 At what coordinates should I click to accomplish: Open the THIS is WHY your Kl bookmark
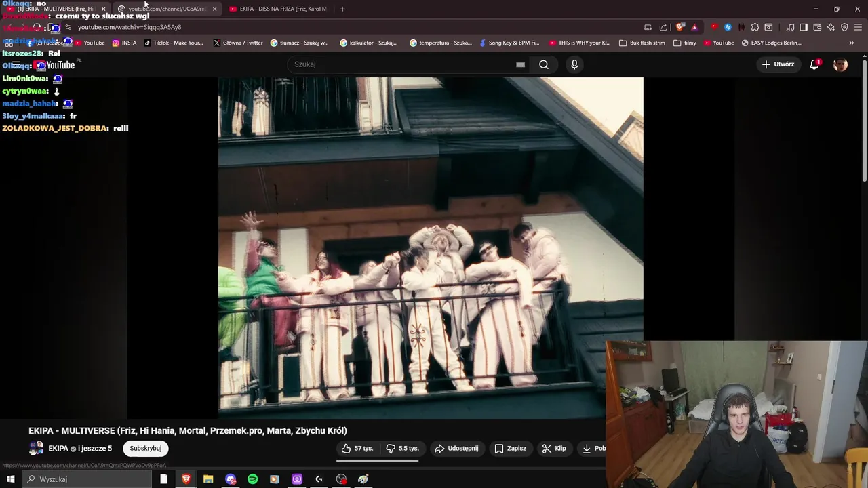click(x=579, y=43)
